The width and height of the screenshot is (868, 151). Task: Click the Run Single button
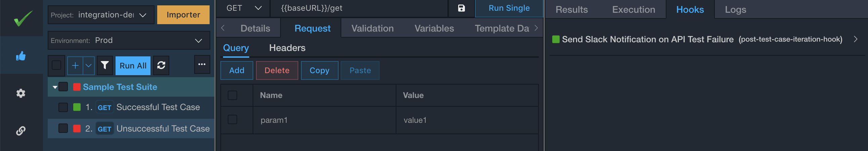[x=509, y=8]
